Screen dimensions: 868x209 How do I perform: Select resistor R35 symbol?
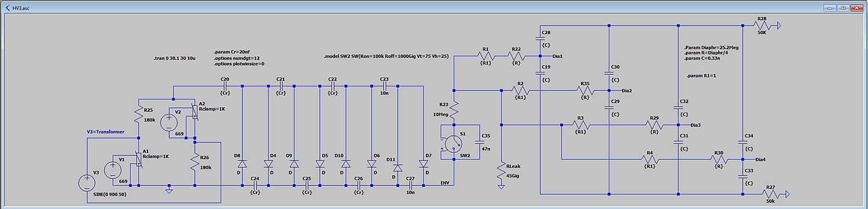pyautogui.click(x=586, y=90)
